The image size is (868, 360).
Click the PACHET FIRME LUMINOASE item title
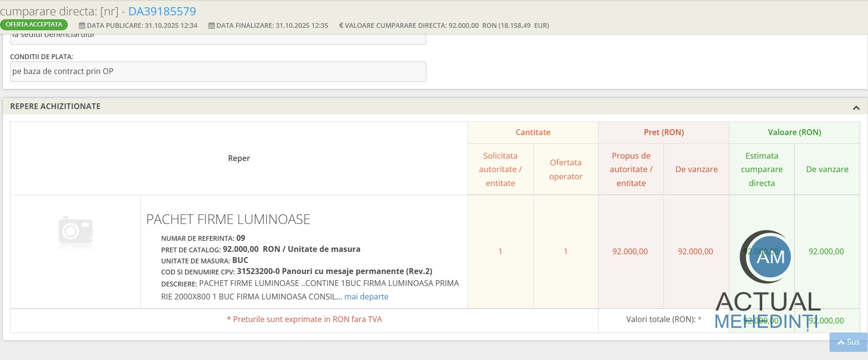point(228,219)
